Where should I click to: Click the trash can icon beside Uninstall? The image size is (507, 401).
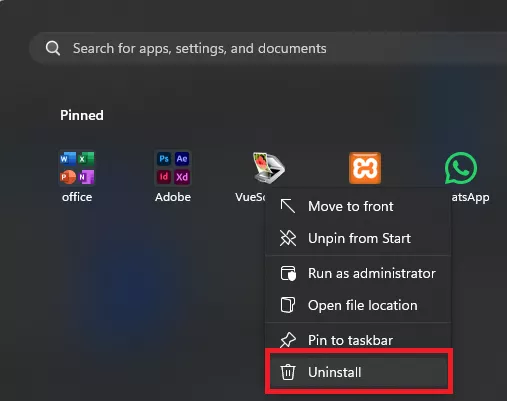288,372
